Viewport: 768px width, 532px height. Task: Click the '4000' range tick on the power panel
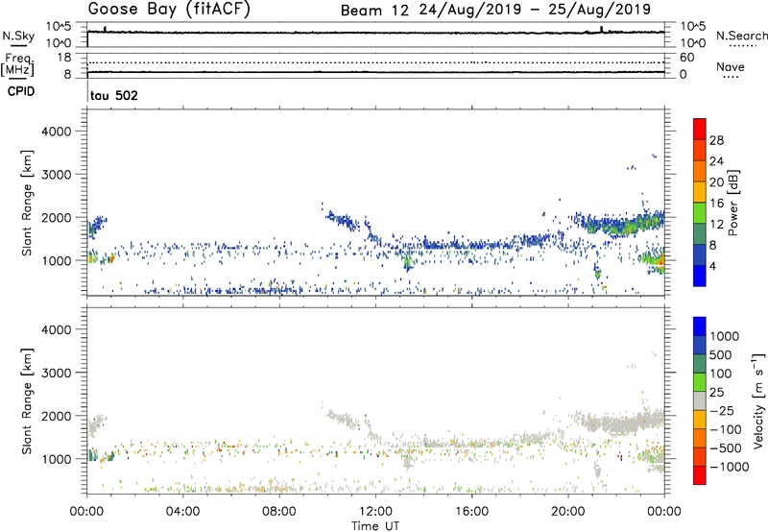pos(56,132)
